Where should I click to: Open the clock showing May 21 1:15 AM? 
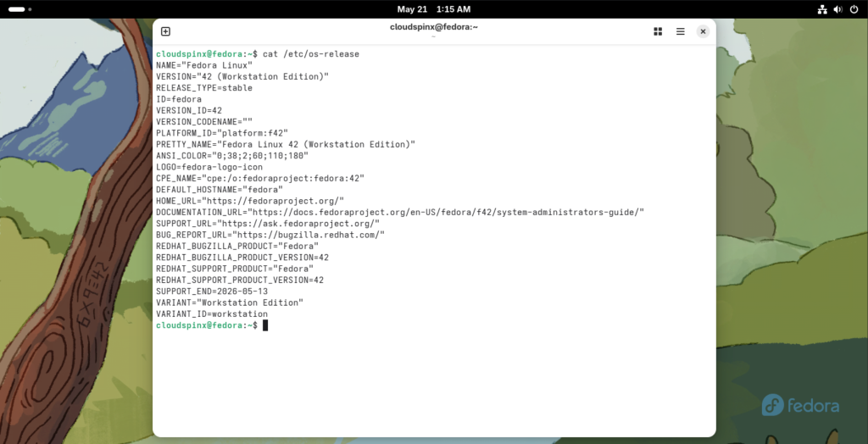point(434,9)
